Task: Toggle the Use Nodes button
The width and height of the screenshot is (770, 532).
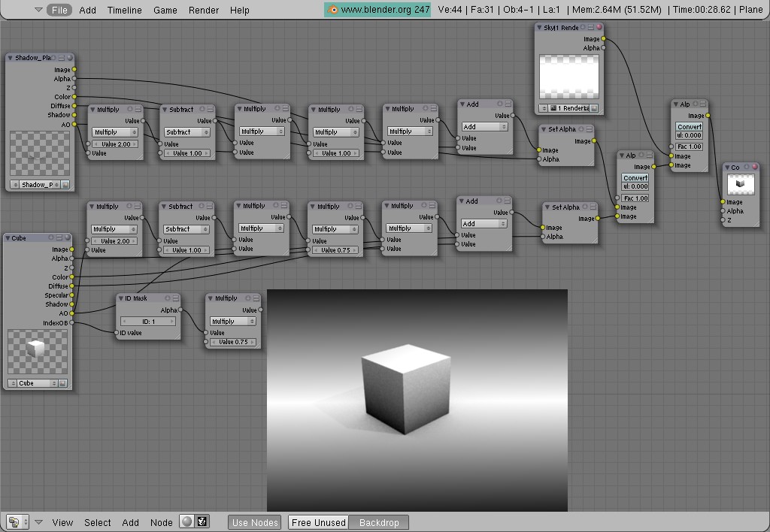Action: click(x=255, y=522)
